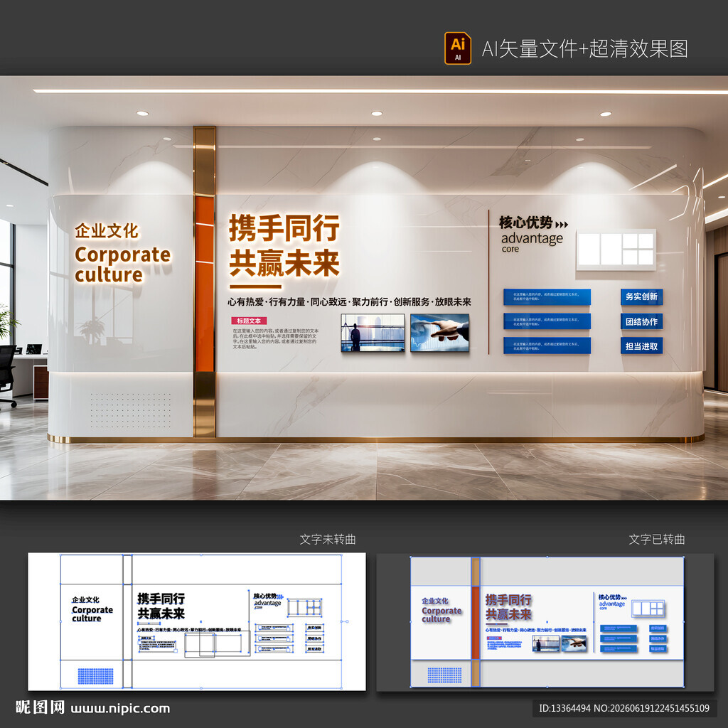Click the large '携手同行 共赢未来' headline
The image size is (728, 728).
click(284, 245)
